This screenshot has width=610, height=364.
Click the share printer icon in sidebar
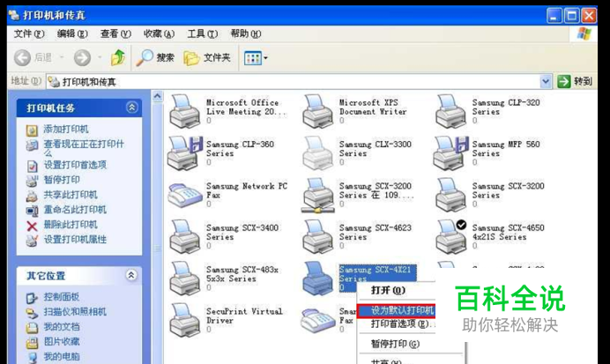click(32, 196)
